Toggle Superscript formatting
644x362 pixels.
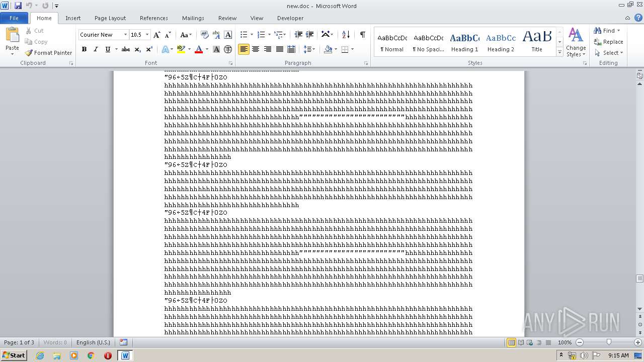click(x=149, y=49)
